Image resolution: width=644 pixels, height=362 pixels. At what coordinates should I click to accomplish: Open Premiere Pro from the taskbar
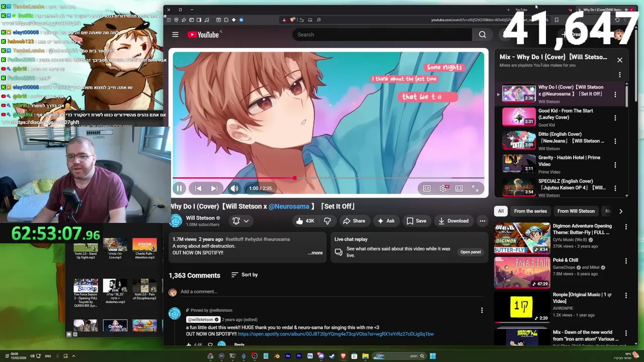pyautogui.click(x=299, y=356)
